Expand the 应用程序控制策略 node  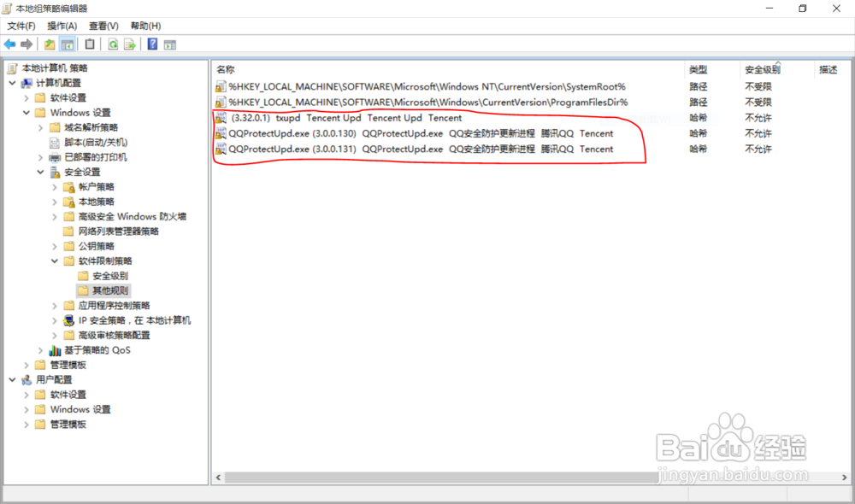click(55, 306)
